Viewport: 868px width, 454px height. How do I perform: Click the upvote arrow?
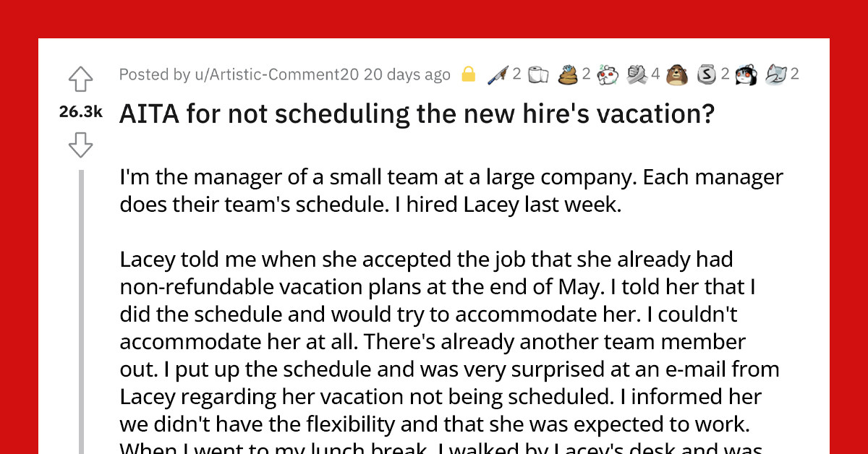click(x=80, y=80)
